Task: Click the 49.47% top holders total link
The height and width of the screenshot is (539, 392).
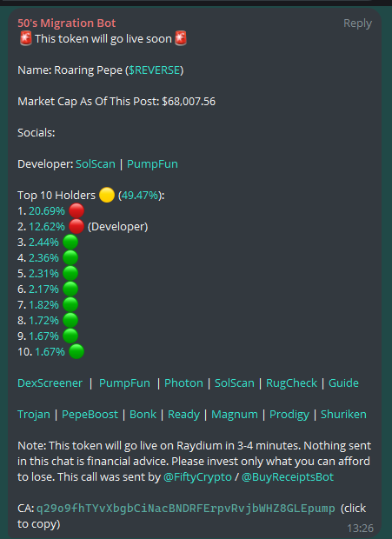Action: 140,196
